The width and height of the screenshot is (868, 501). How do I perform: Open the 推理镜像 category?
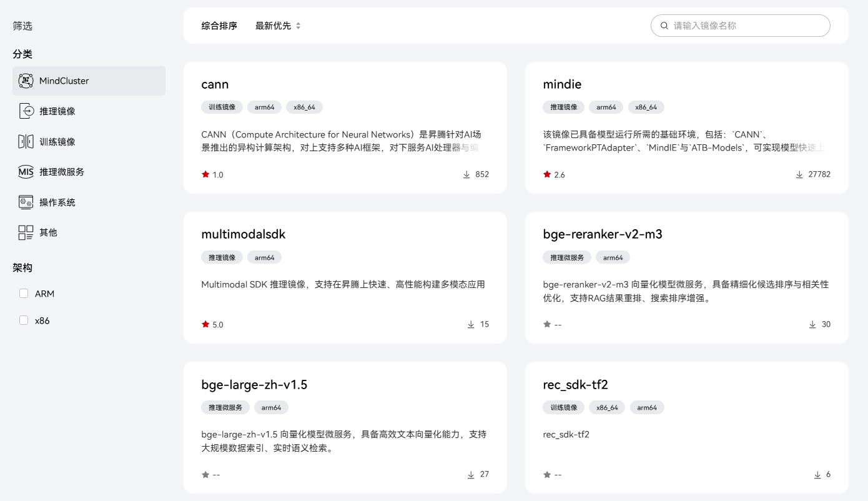pyautogui.click(x=89, y=111)
